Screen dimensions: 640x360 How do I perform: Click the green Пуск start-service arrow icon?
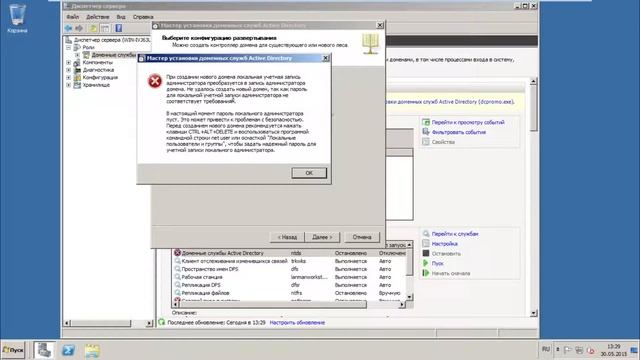coord(426,263)
